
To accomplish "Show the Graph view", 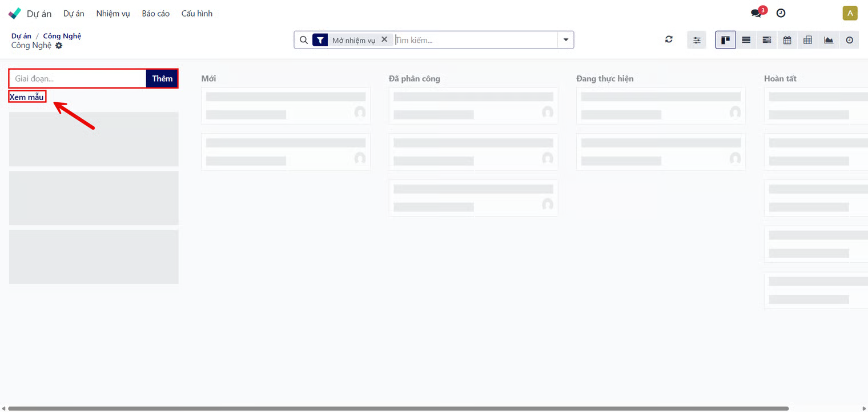I will click(828, 40).
